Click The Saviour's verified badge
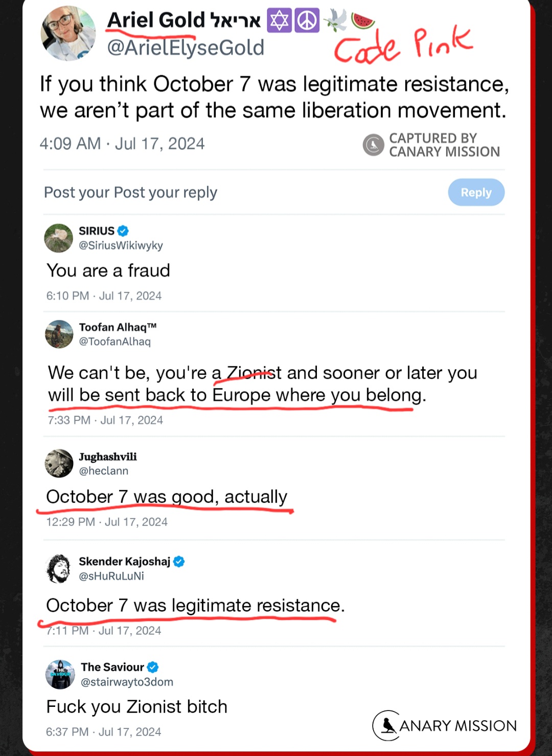Image resolution: width=552 pixels, height=756 pixels. coord(153,667)
